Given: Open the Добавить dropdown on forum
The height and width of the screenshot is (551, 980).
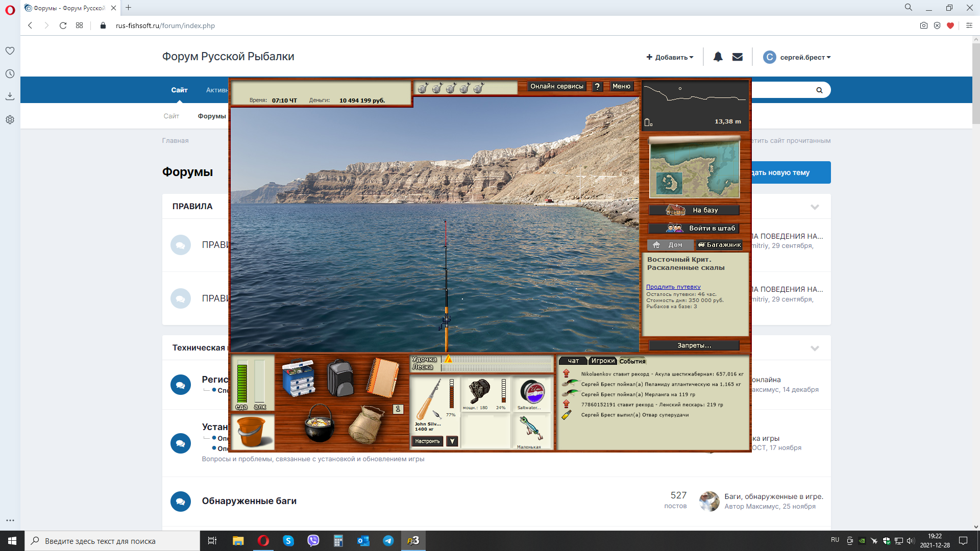Looking at the screenshot, I should click(x=670, y=57).
